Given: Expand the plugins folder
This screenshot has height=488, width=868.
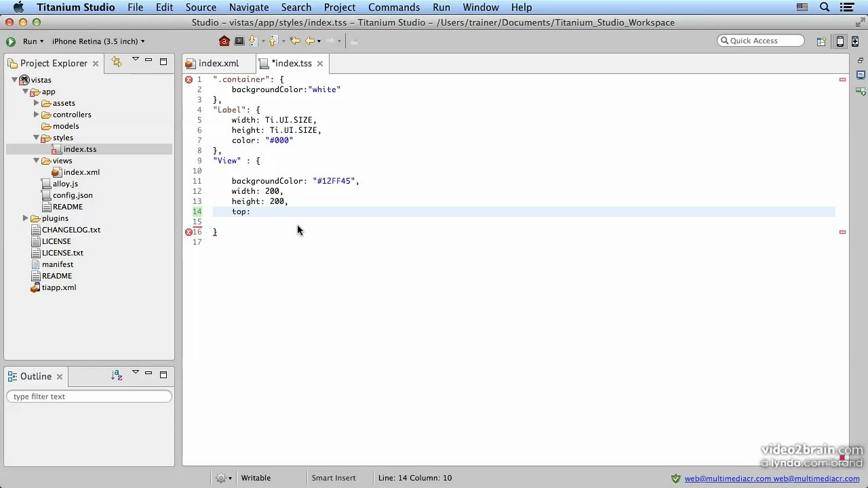Looking at the screenshot, I should [26, 218].
